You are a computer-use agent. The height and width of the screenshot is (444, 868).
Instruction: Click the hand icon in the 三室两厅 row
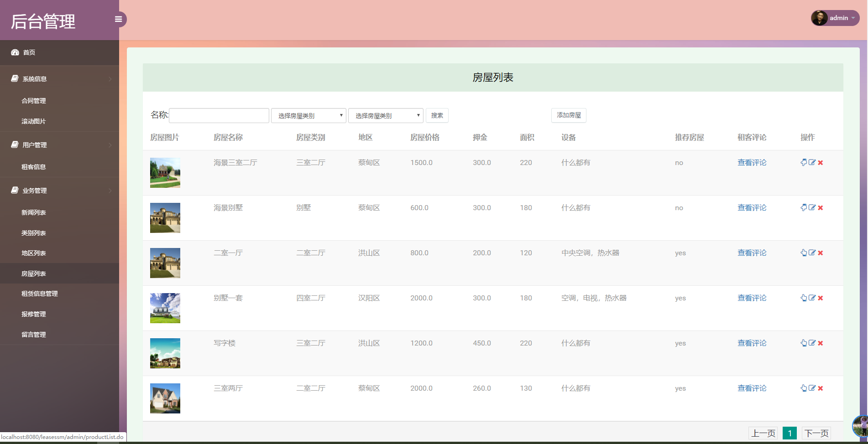coord(804,388)
